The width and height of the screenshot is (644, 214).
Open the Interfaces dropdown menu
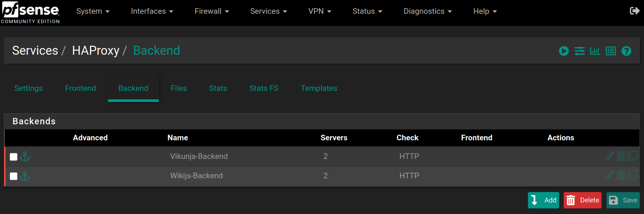tap(152, 11)
